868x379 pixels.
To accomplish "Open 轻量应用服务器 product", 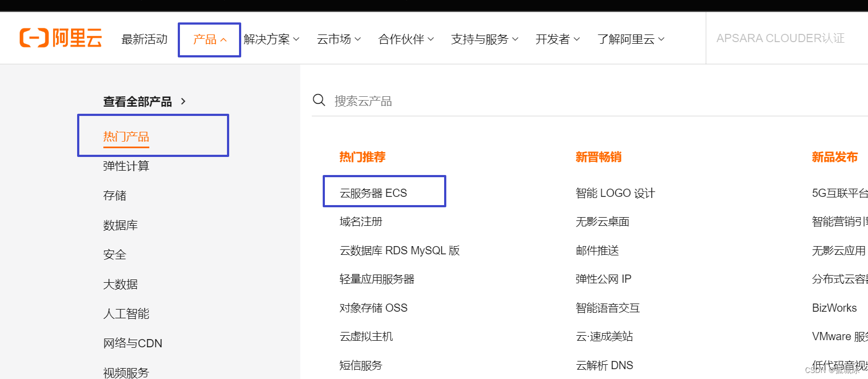I will point(377,279).
